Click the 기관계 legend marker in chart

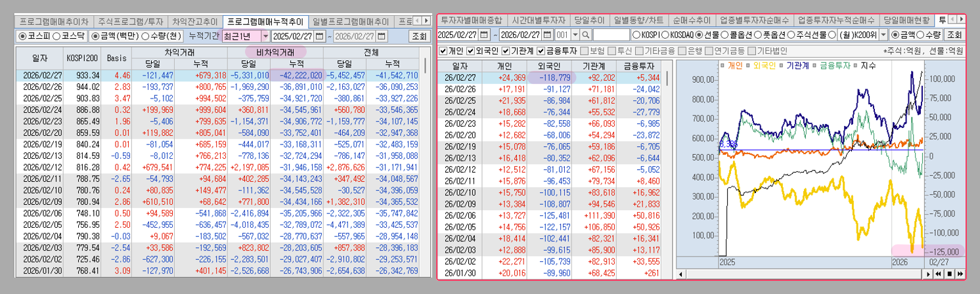pos(782,65)
